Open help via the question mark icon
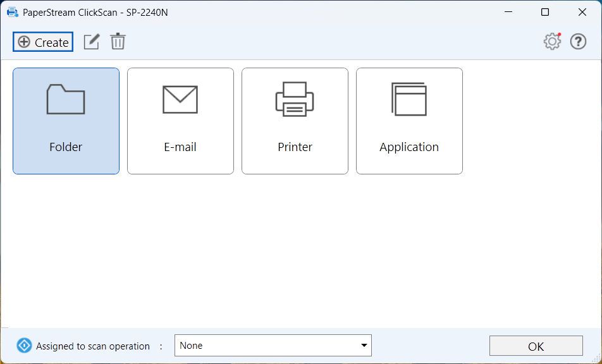This screenshot has height=364, width=602. tap(578, 42)
